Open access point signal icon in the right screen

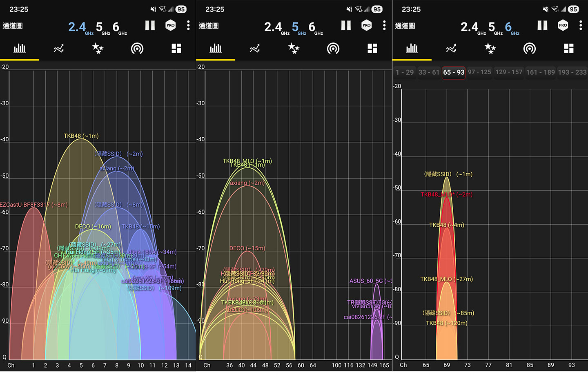[x=529, y=49]
